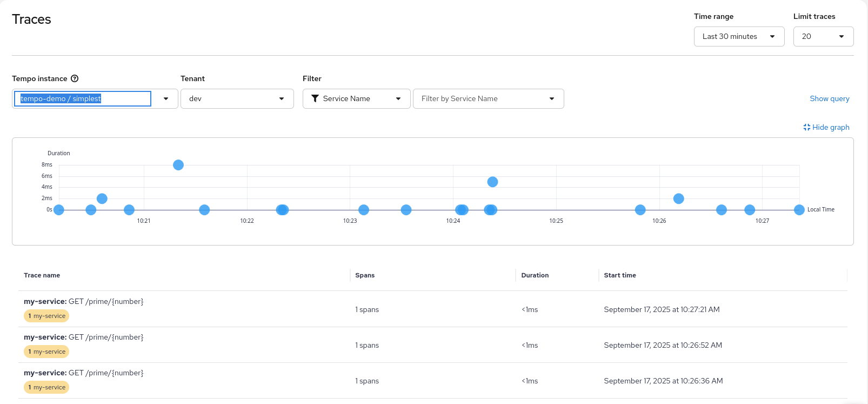Click the funnel icon in the Service Name filter
This screenshot has width=868, height=404.
[x=315, y=98]
